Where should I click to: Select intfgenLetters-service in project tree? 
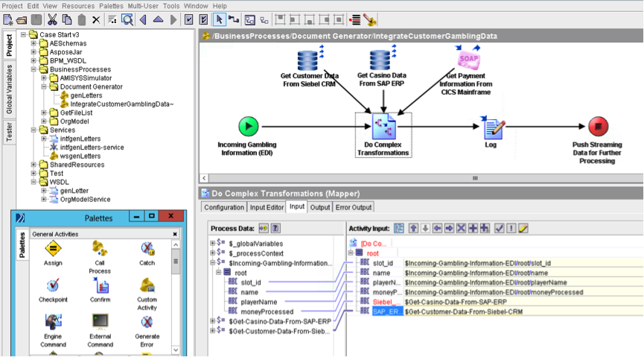tap(92, 148)
